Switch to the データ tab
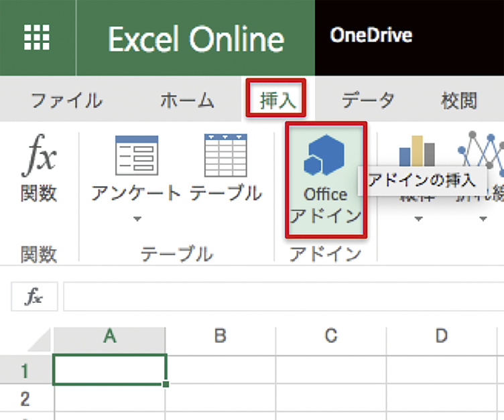This screenshot has width=504, height=420. click(x=368, y=100)
